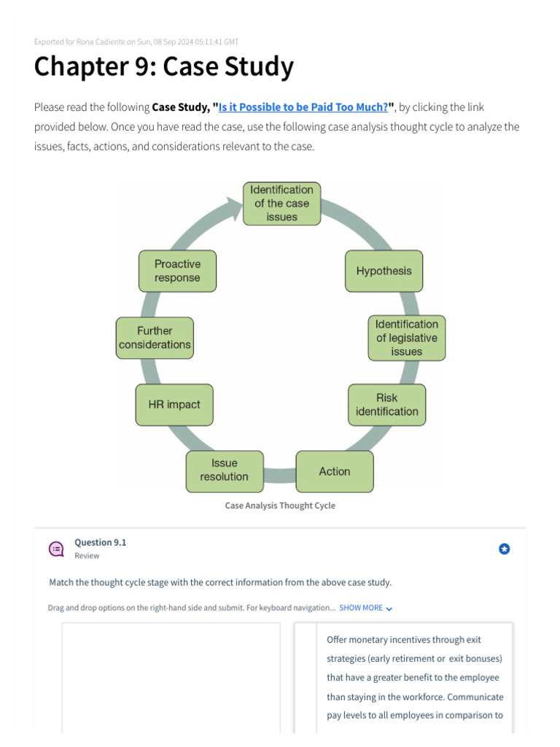Open the "Is it Possible to be Paid Too Much?" link
Screen dimensions: 560x747
click(x=303, y=107)
